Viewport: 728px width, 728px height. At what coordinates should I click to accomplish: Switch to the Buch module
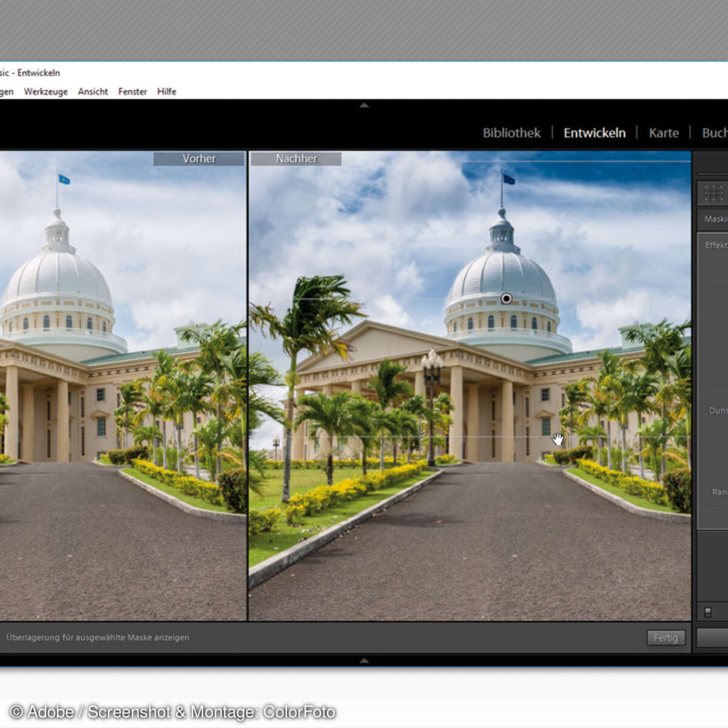(x=715, y=132)
